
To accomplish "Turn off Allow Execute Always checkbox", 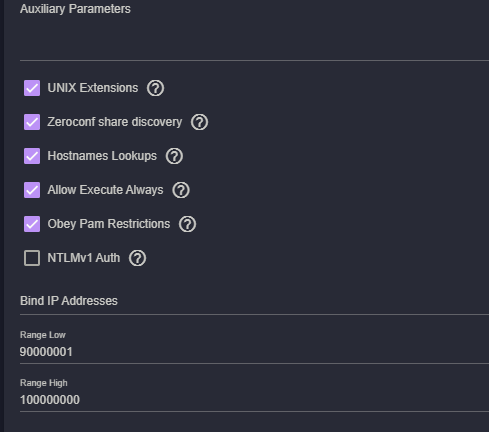I will [x=32, y=190].
